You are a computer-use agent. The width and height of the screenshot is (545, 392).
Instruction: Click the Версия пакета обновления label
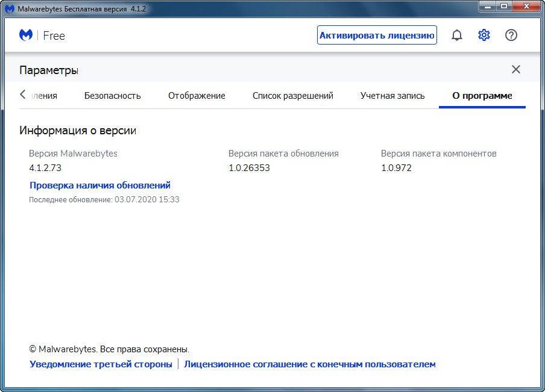tap(283, 153)
